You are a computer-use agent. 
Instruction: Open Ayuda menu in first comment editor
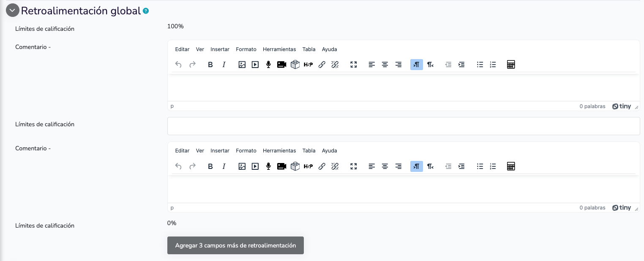(330, 49)
